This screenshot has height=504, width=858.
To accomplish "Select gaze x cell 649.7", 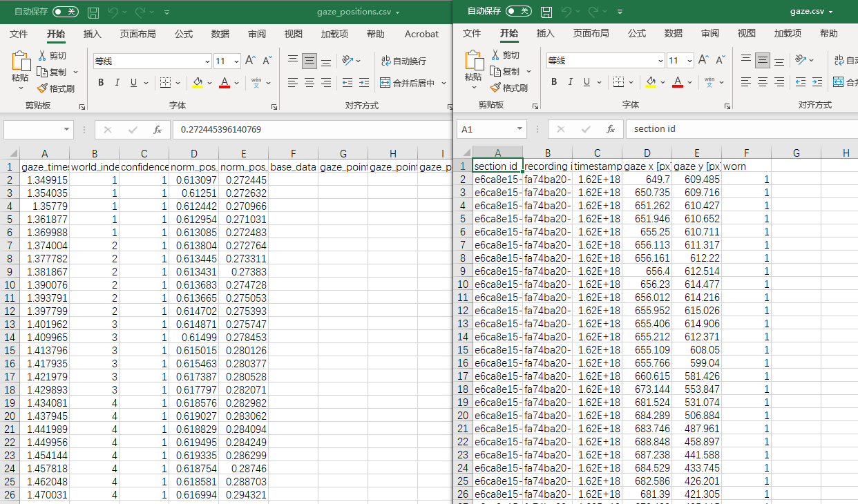I will click(647, 180).
